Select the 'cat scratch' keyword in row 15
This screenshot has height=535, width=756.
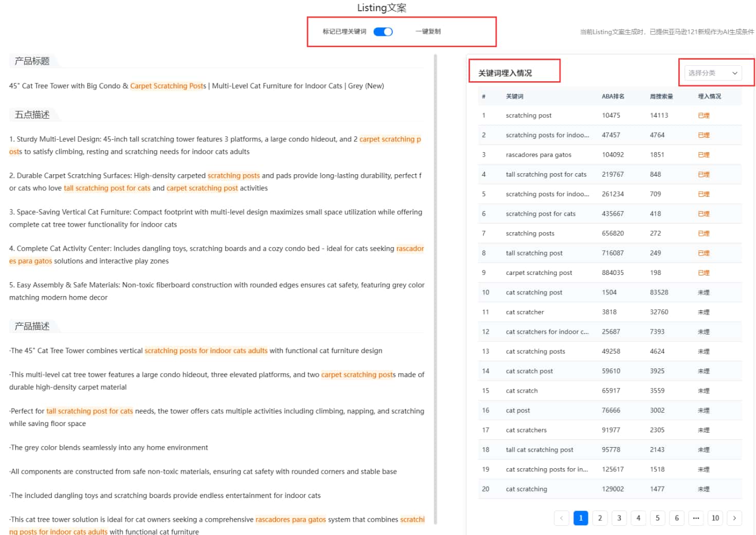(521, 391)
